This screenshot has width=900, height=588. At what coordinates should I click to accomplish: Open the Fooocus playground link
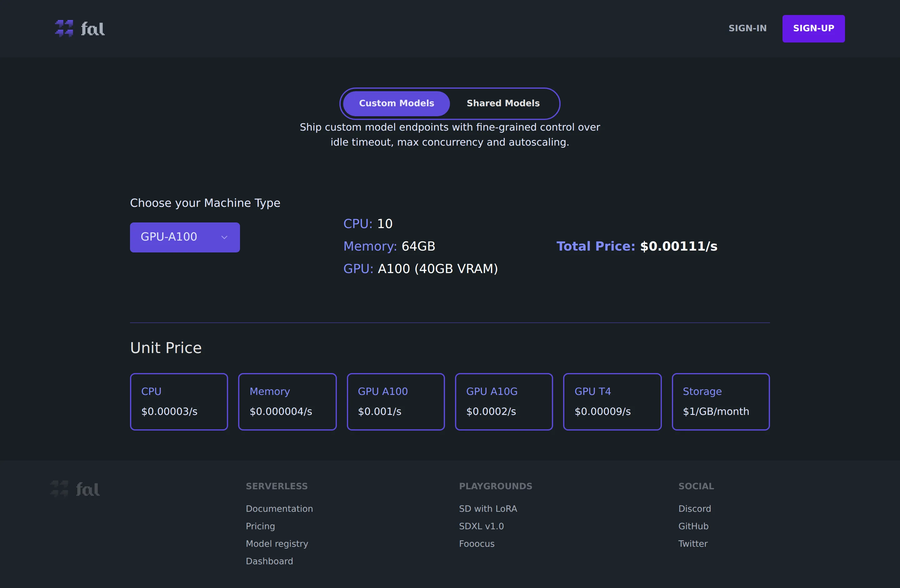click(477, 544)
